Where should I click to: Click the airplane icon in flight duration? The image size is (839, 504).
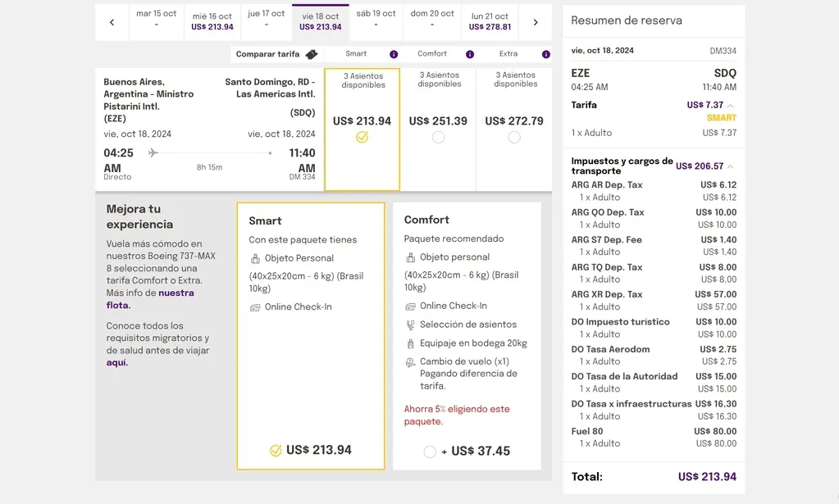tap(153, 152)
